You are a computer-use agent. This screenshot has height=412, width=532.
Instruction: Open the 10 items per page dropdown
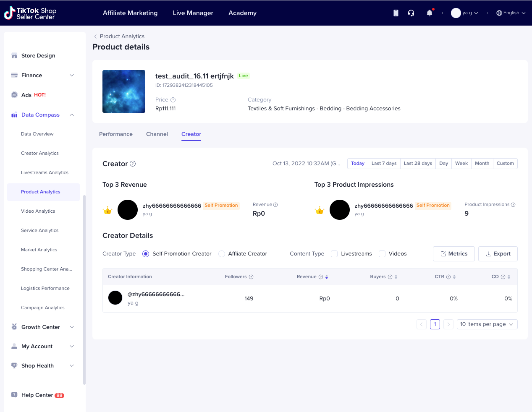point(487,324)
